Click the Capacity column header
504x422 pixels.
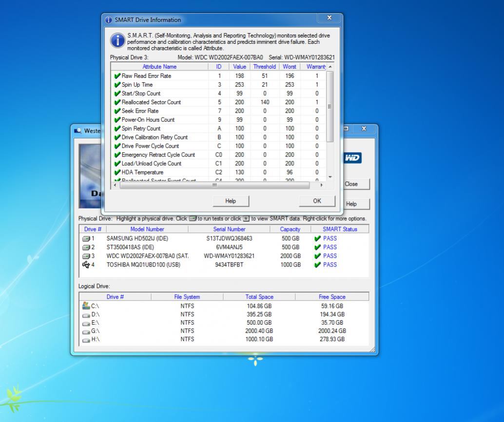tap(290, 229)
